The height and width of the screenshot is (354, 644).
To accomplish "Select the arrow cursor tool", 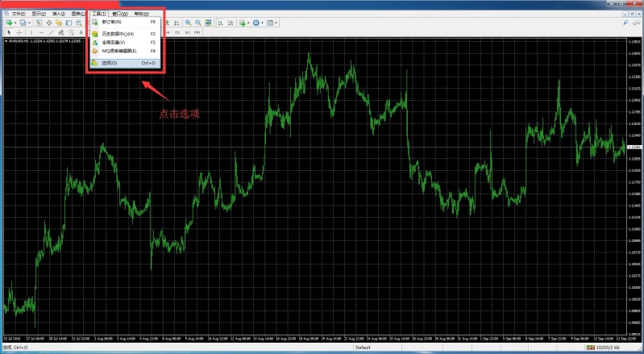I will pos(8,32).
